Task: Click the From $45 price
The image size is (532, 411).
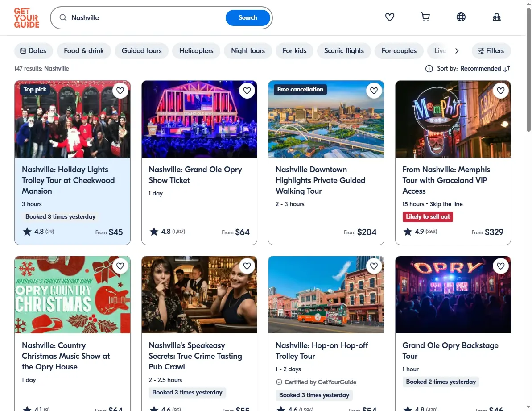Action: tap(109, 232)
